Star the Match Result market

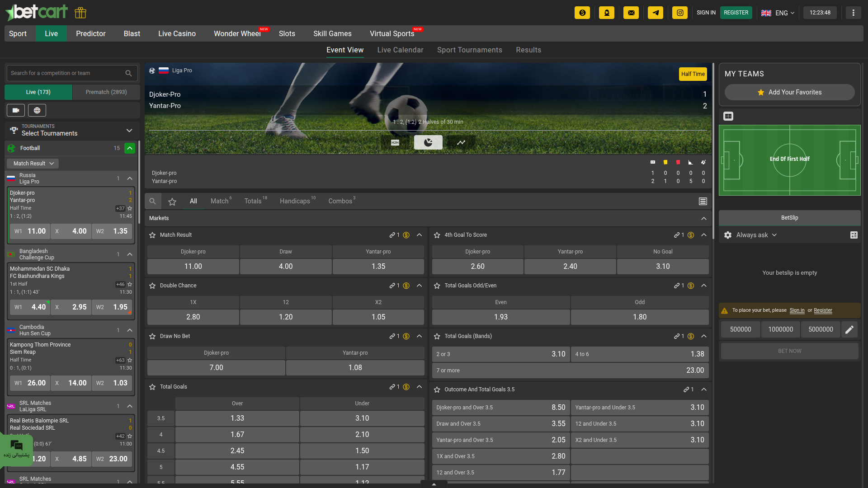click(x=152, y=235)
